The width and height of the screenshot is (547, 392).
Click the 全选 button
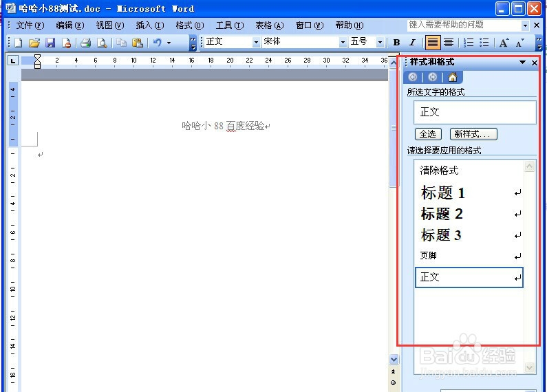click(x=428, y=134)
